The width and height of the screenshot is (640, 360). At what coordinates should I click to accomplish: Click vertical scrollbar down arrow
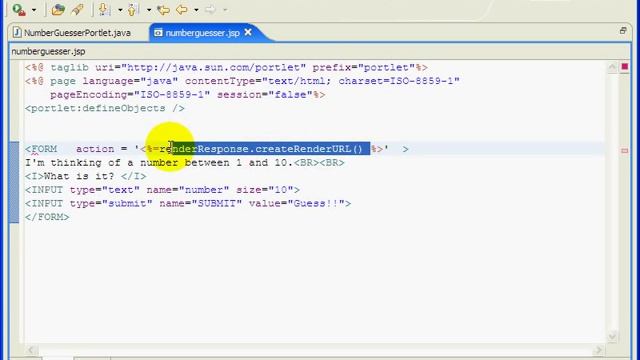pos(612,336)
